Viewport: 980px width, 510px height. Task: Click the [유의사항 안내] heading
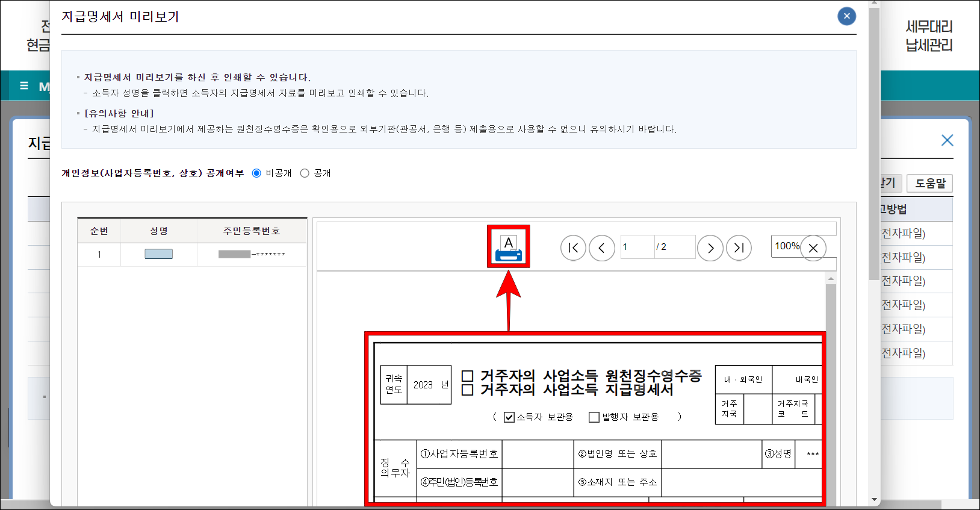[119, 113]
